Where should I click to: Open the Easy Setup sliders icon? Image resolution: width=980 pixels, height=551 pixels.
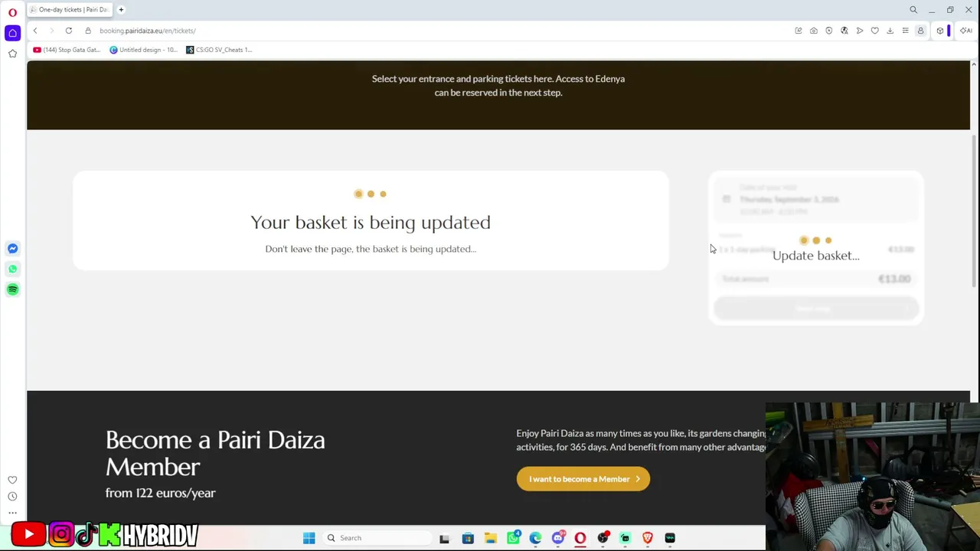(906, 31)
